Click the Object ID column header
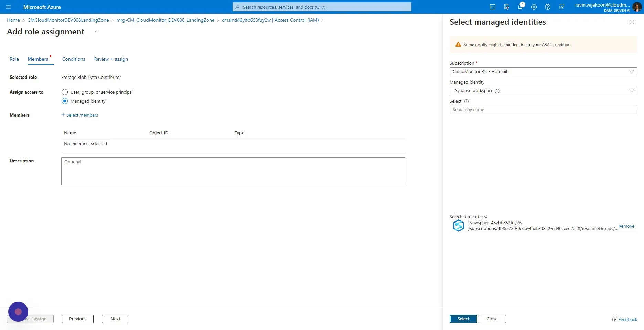The height and width of the screenshot is (330, 644). [x=159, y=133]
